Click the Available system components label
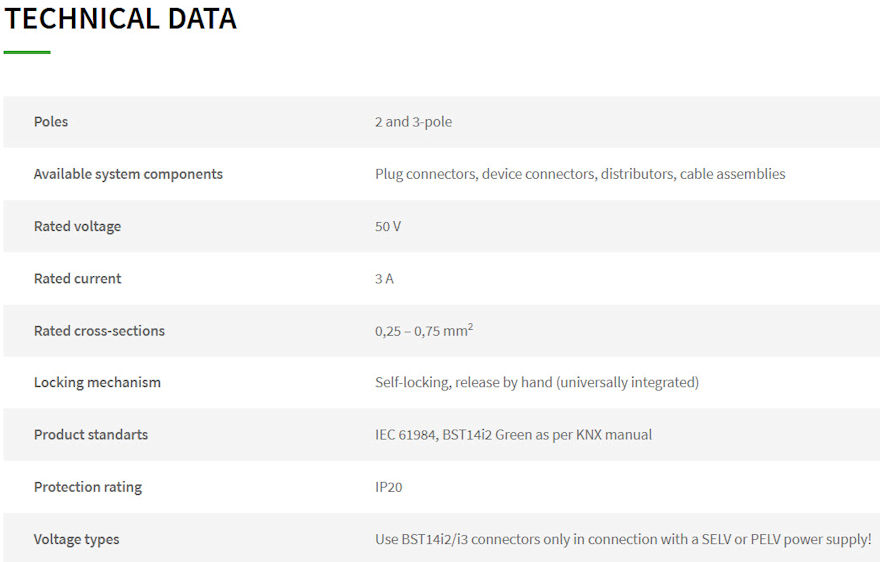The height and width of the screenshot is (562, 880). tap(128, 174)
